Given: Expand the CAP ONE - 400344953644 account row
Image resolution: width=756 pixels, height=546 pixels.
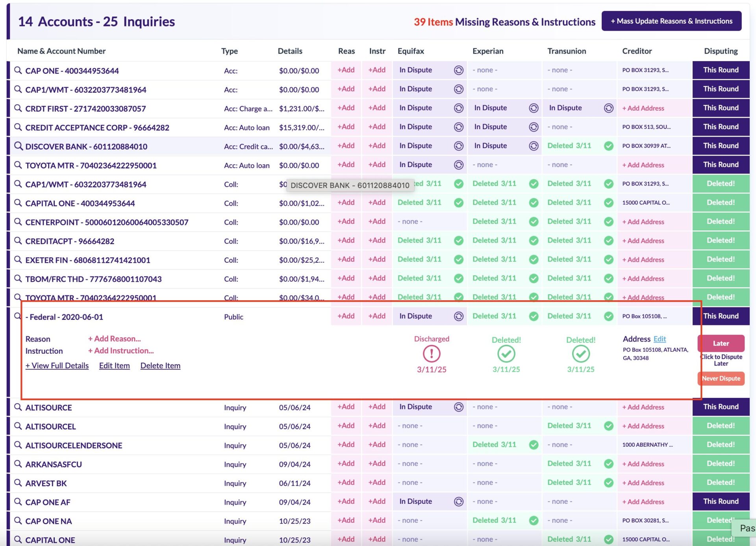Looking at the screenshot, I should [x=72, y=71].
